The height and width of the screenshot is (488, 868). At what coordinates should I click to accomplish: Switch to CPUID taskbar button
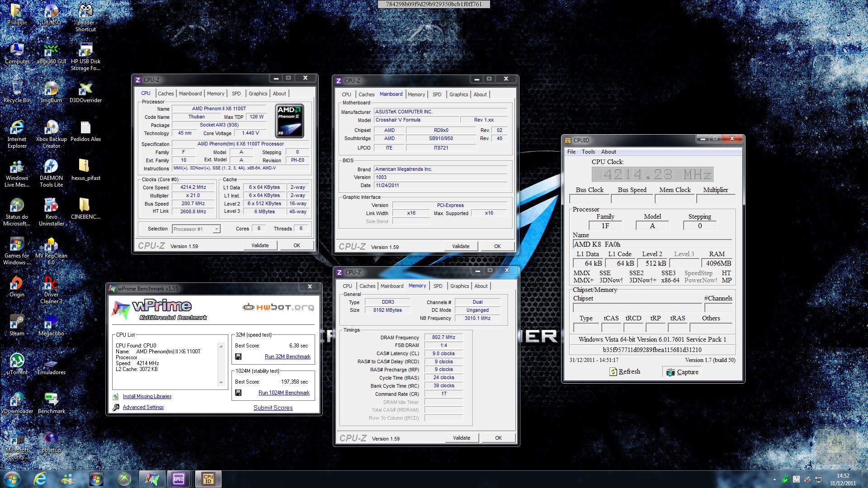208,479
